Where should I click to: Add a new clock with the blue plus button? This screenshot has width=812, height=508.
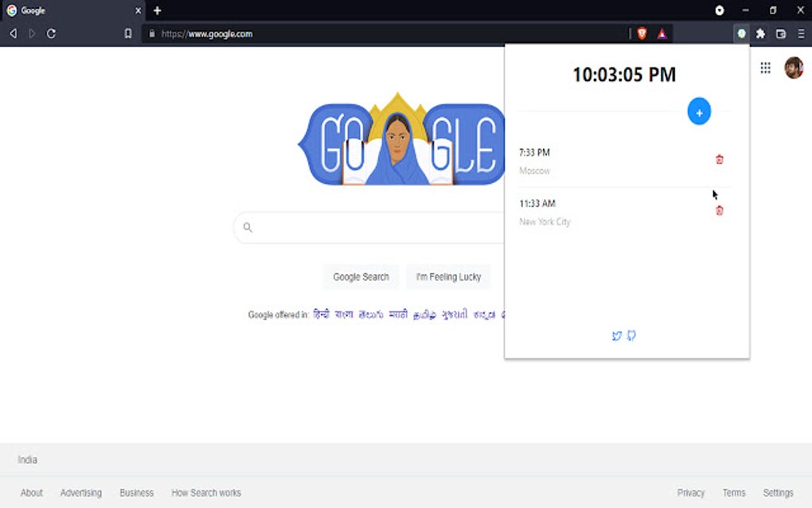[x=698, y=111]
